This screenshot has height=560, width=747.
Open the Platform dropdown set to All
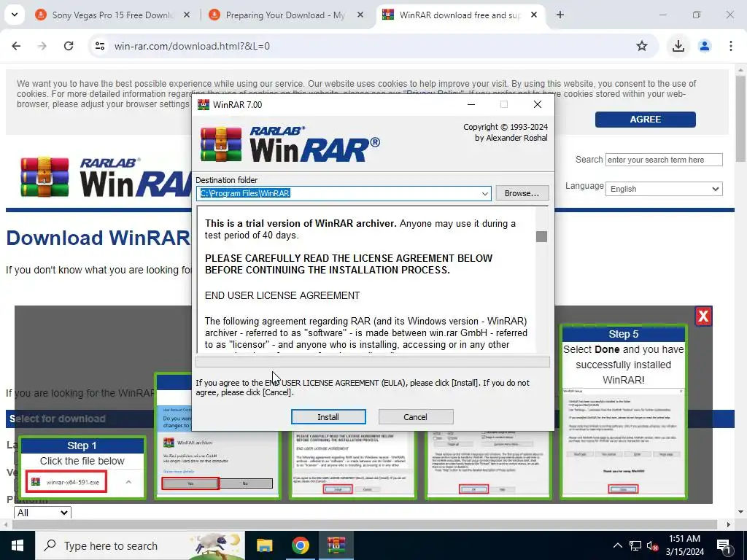tap(42, 513)
